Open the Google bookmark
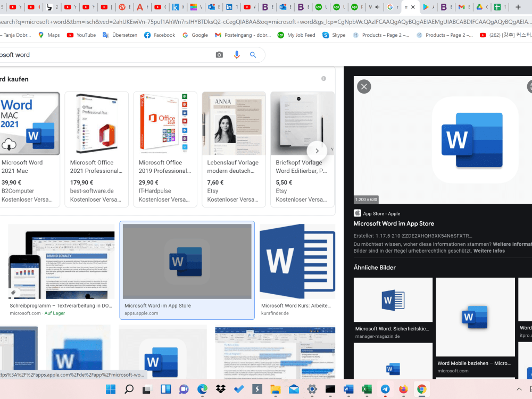Screen dimensions: 532x399 pyautogui.click(x=195, y=35)
